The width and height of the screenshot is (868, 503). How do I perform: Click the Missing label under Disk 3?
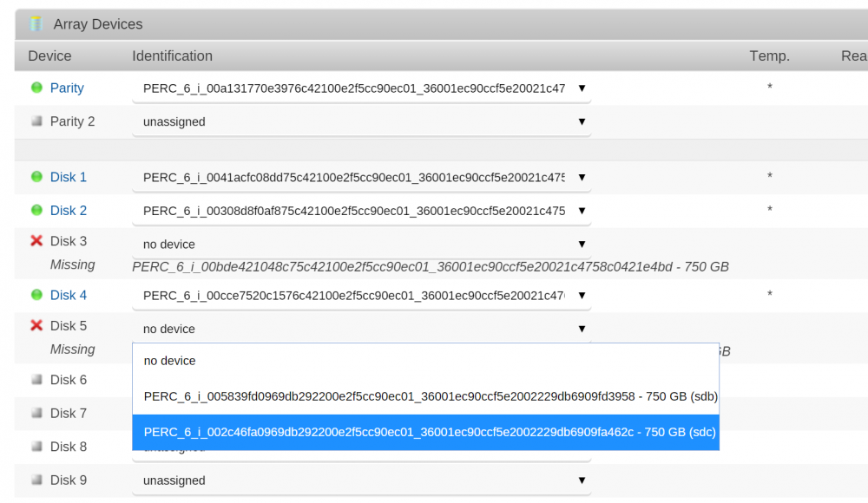pos(73,265)
